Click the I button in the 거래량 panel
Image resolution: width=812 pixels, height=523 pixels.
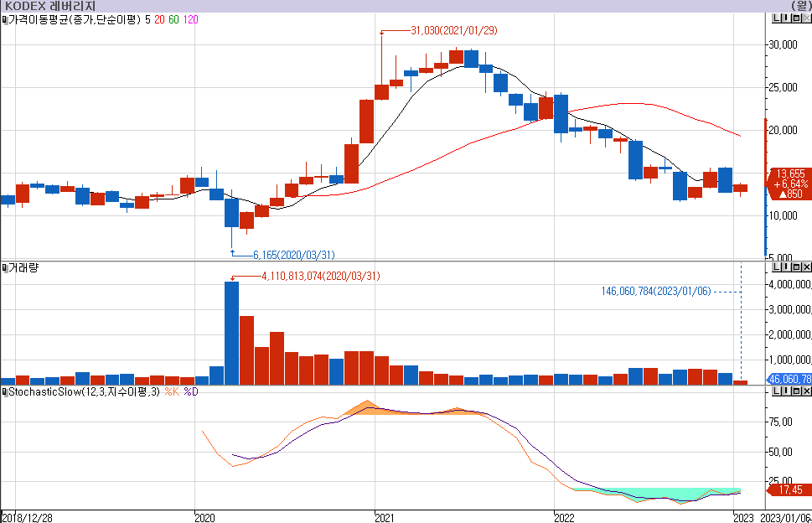click(785, 267)
